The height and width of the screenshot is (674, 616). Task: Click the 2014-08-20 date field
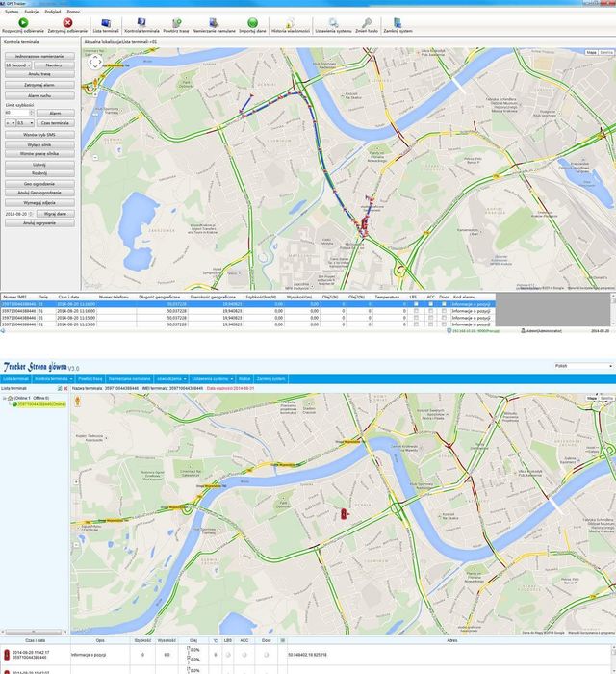pyautogui.click(x=19, y=214)
